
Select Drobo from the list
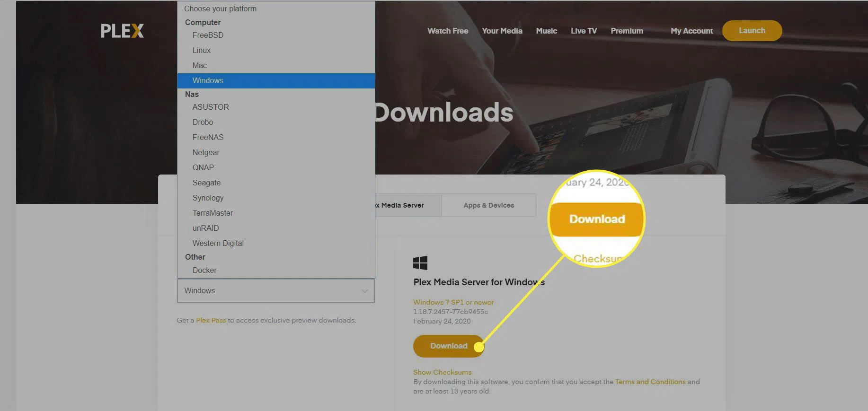coord(276,122)
